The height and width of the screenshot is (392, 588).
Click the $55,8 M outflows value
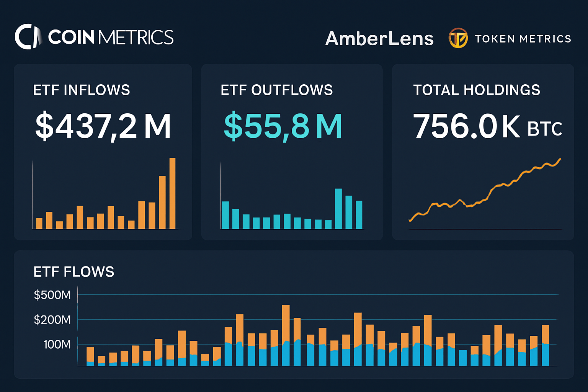pos(283,126)
